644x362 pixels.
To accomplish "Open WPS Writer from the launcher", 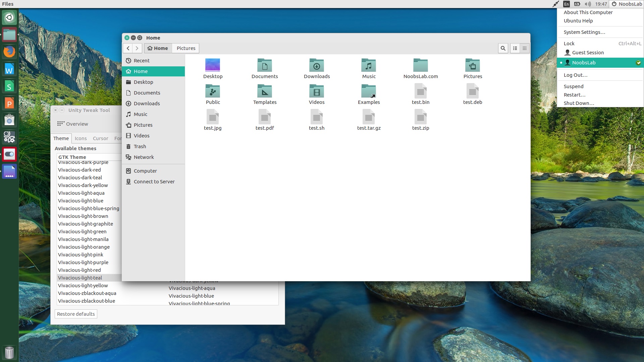I will 9,69.
